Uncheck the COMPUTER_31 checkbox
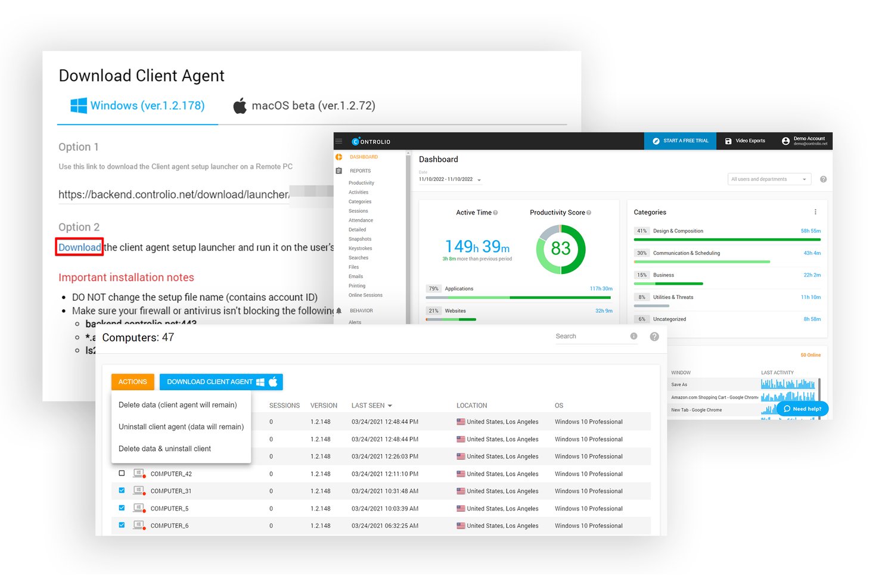This screenshot has height=588, width=882. (x=122, y=491)
